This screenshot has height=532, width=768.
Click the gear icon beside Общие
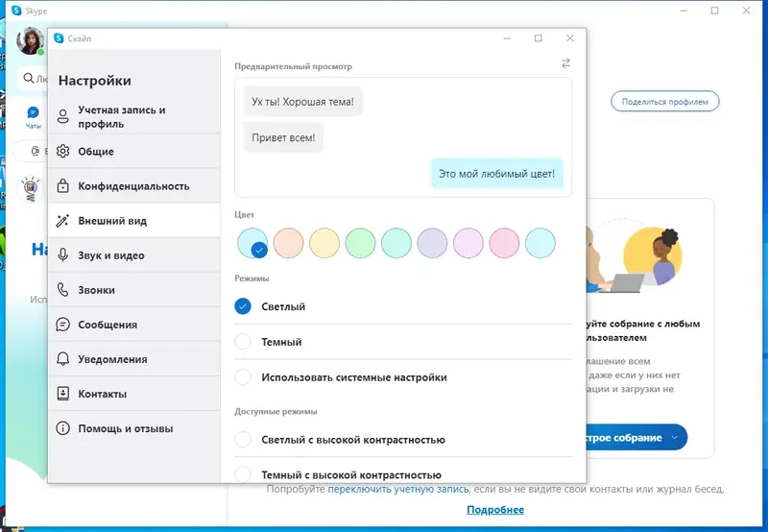[62, 151]
